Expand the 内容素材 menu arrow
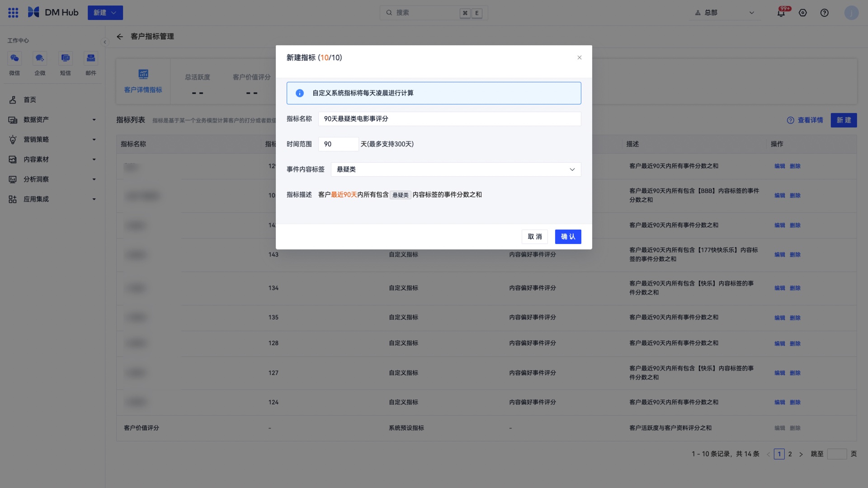This screenshot has height=488, width=868. click(94, 160)
